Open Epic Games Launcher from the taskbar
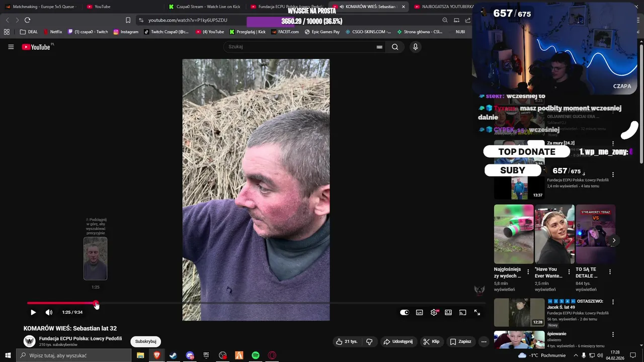 [x=206, y=355]
